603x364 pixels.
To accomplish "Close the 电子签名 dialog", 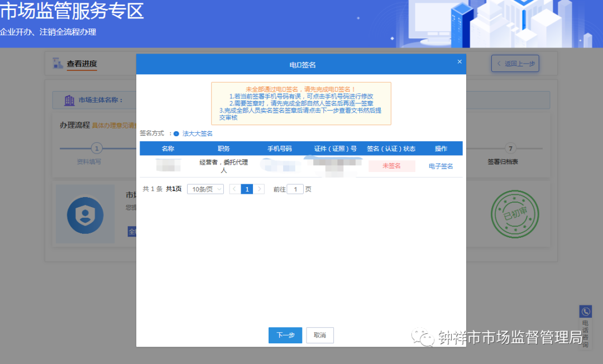I will pyautogui.click(x=460, y=62).
